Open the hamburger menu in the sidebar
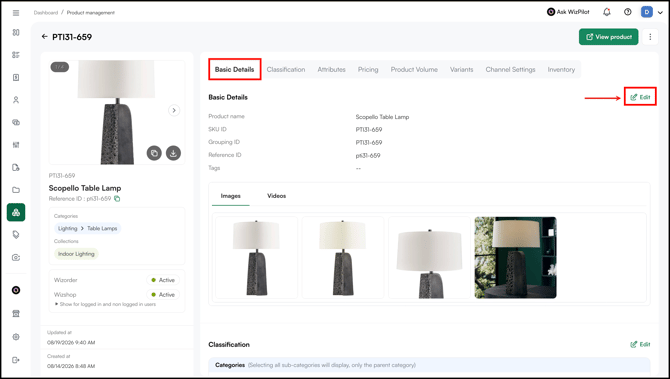 click(16, 13)
